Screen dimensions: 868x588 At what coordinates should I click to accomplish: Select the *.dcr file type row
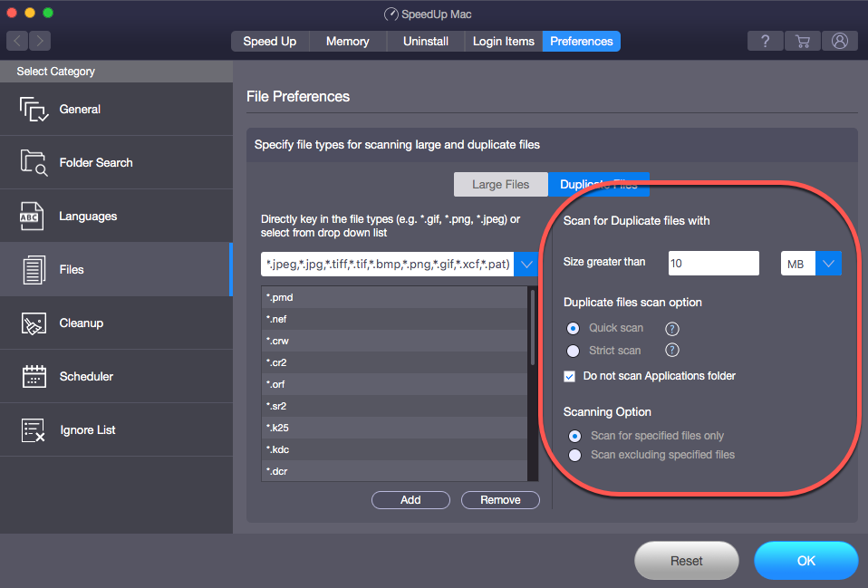(394, 471)
